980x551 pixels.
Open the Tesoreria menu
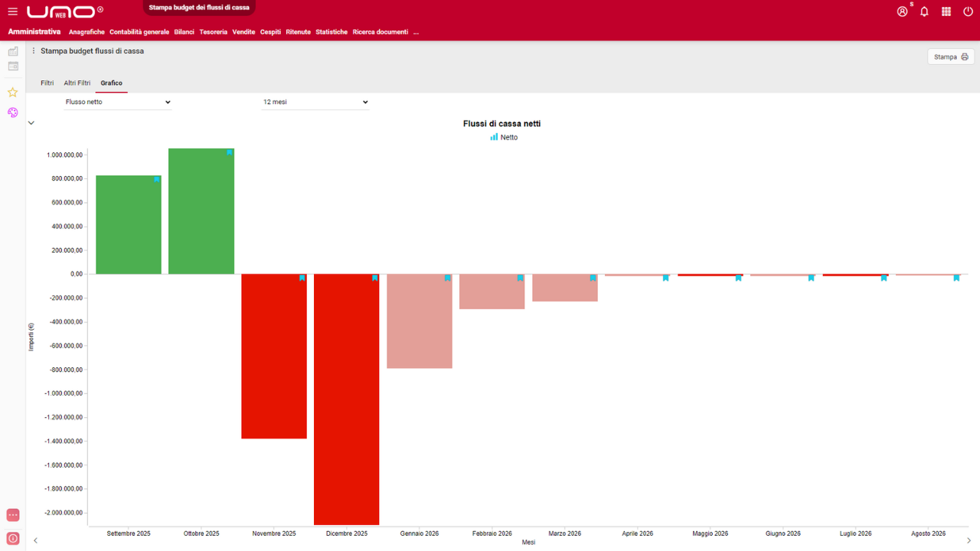[213, 32]
